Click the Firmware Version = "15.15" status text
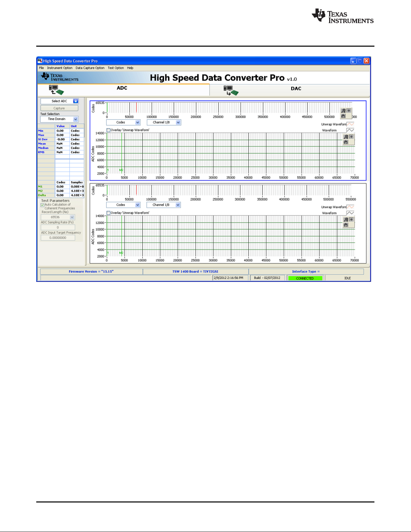Viewport: 411px width, 532px height. tap(91, 272)
